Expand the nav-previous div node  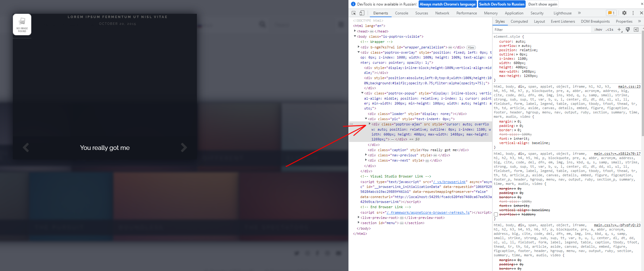pyautogui.click(x=366, y=155)
